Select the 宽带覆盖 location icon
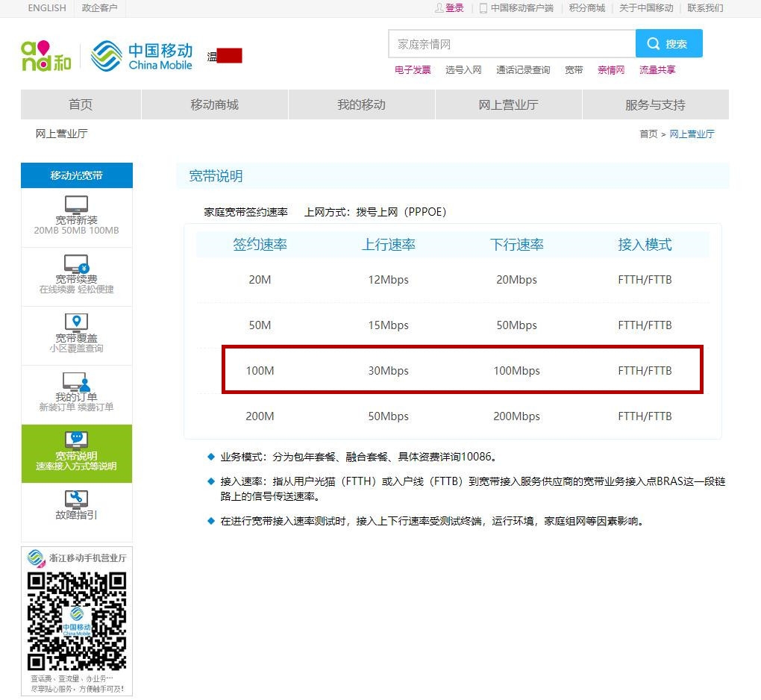This screenshot has width=761, height=700. tap(76, 322)
